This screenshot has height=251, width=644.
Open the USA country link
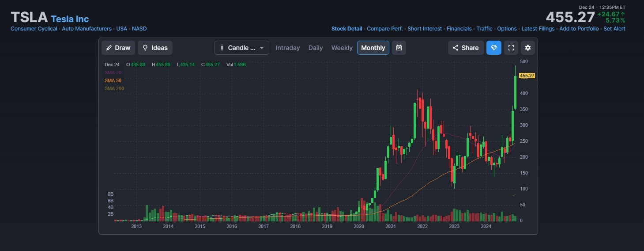(x=121, y=29)
